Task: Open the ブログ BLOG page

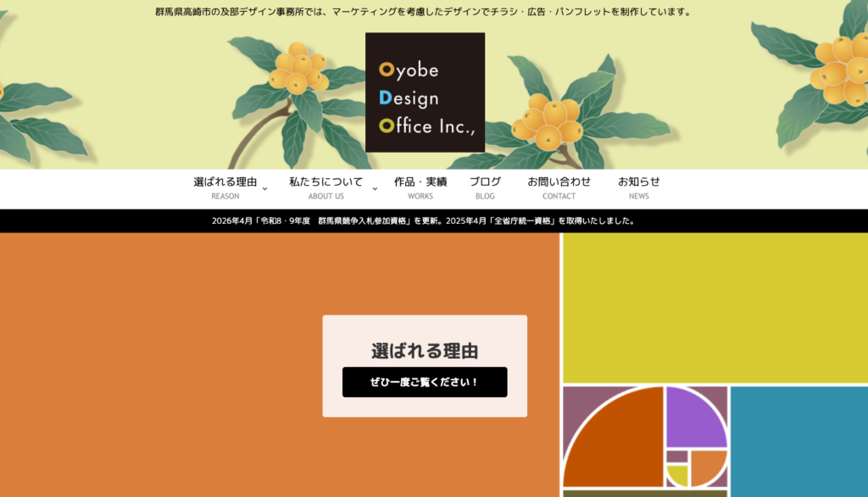Action: click(x=485, y=188)
